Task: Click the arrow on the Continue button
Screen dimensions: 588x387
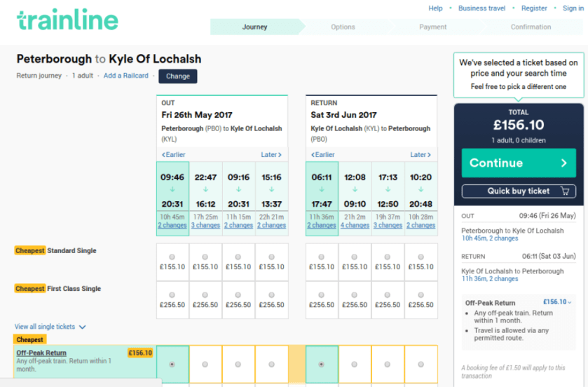Action: pos(564,163)
